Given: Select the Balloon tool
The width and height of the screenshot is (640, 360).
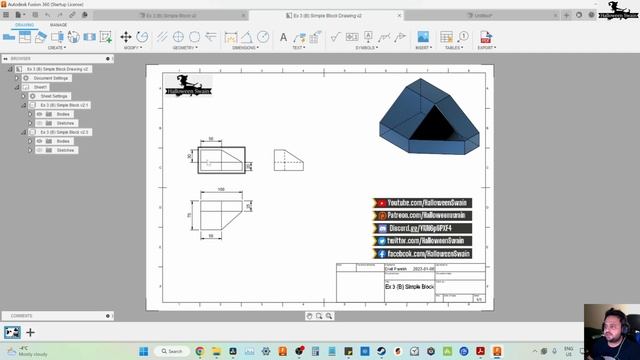Looking at the screenshot, I should tap(463, 37).
